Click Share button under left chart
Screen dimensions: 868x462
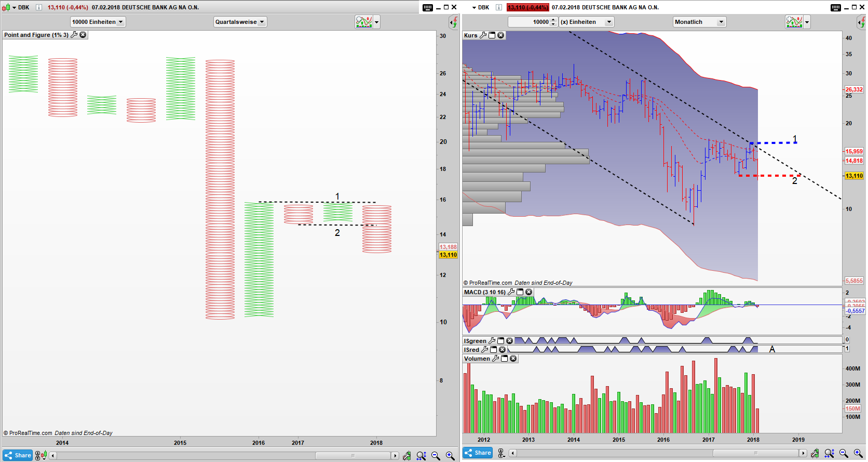click(18, 455)
